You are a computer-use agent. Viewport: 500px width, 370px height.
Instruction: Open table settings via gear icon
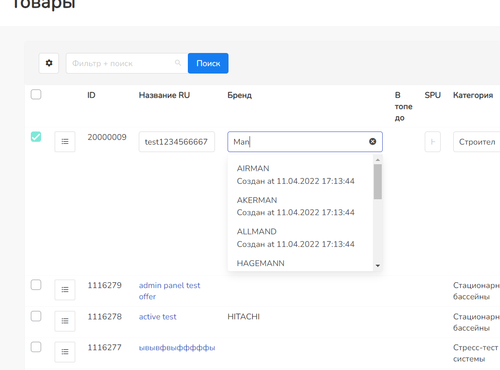49,63
